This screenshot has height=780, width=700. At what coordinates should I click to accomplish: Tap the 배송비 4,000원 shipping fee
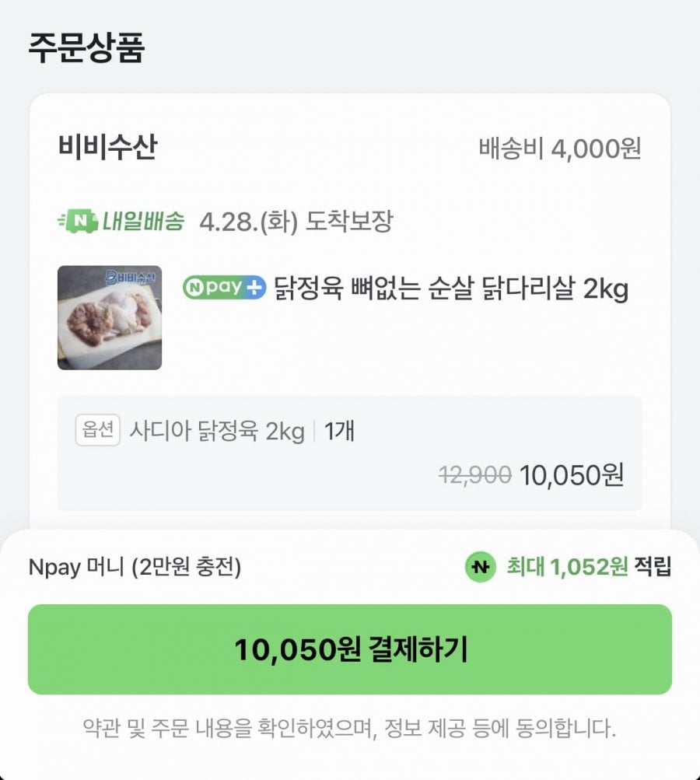tap(559, 148)
